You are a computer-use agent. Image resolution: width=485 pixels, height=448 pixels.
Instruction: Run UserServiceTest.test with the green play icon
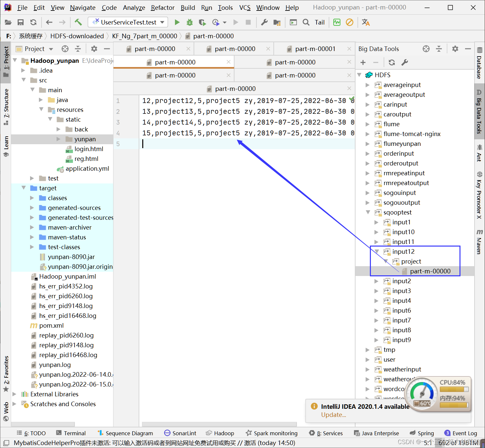(177, 22)
